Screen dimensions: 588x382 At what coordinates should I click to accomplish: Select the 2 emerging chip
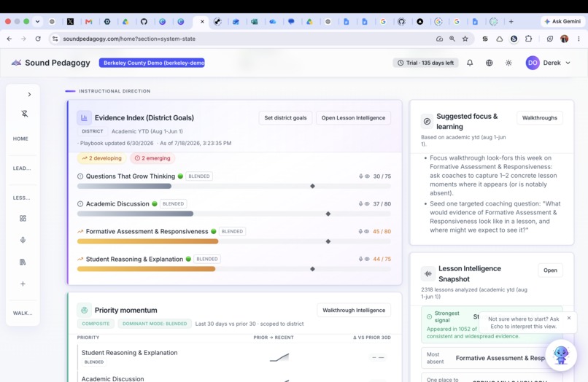pyautogui.click(x=152, y=158)
